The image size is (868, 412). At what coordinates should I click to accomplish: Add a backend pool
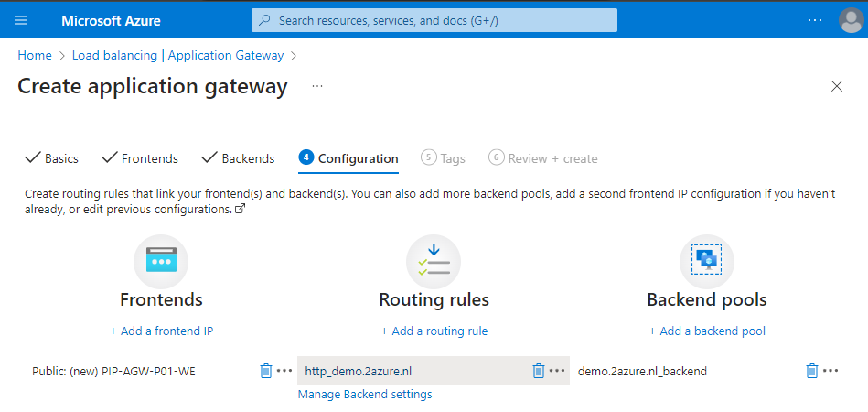click(x=707, y=331)
